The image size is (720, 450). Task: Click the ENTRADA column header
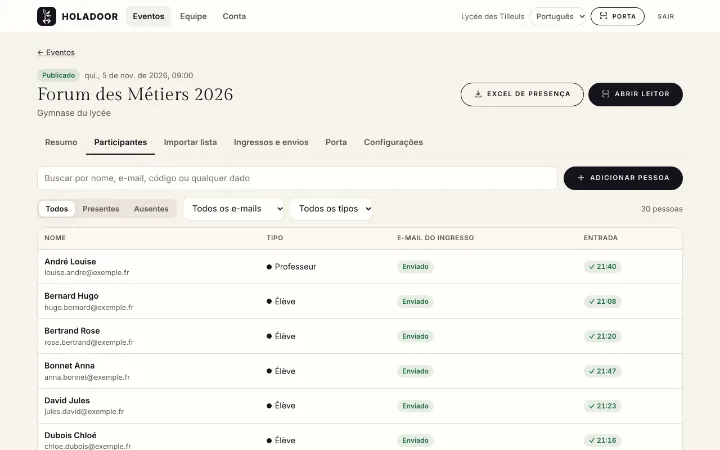coord(601,238)
